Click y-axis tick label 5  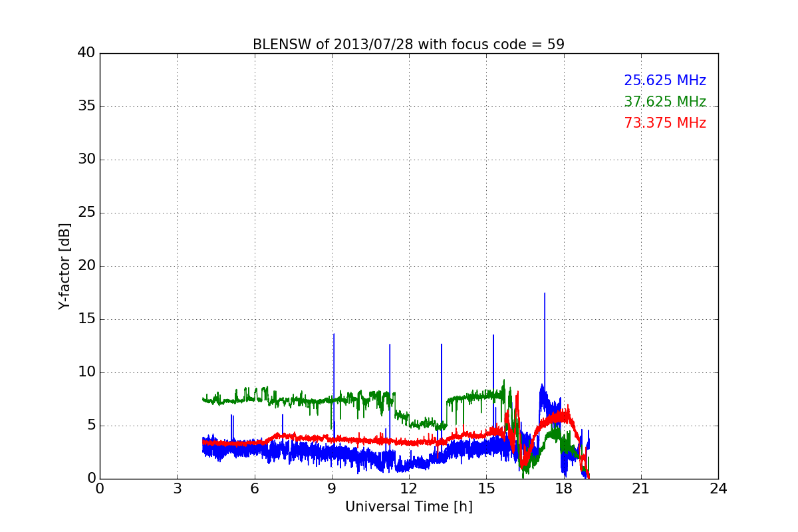[91, 426]
